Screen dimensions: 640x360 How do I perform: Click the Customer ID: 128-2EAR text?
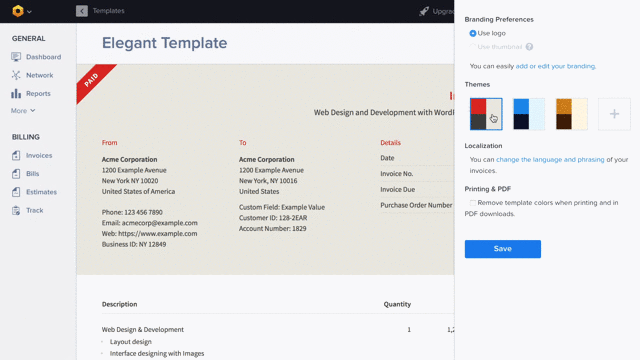click(273, 218)
